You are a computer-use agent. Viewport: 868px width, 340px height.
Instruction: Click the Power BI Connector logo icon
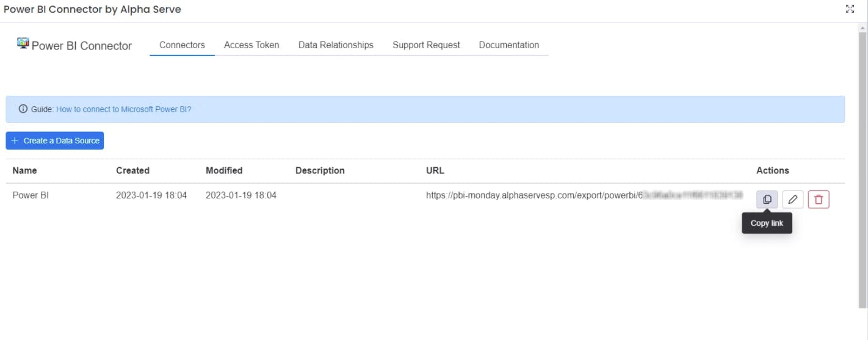23,43
